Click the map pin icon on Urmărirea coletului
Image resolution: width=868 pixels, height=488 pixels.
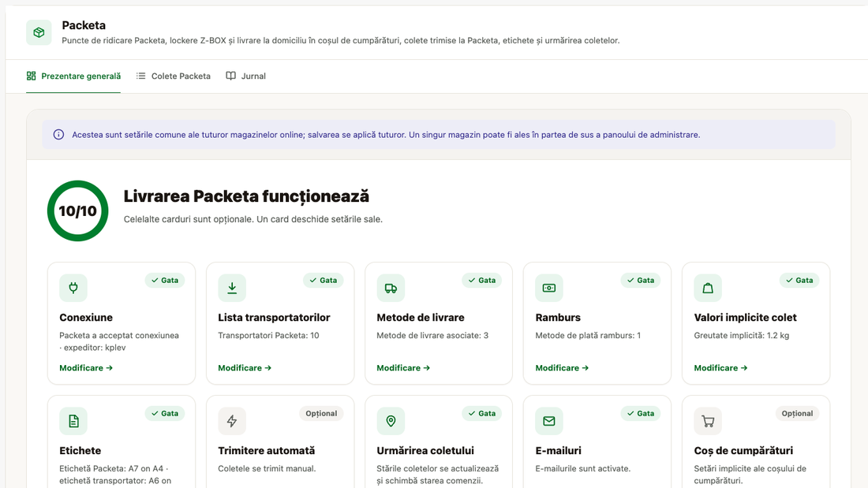(391, 421)
